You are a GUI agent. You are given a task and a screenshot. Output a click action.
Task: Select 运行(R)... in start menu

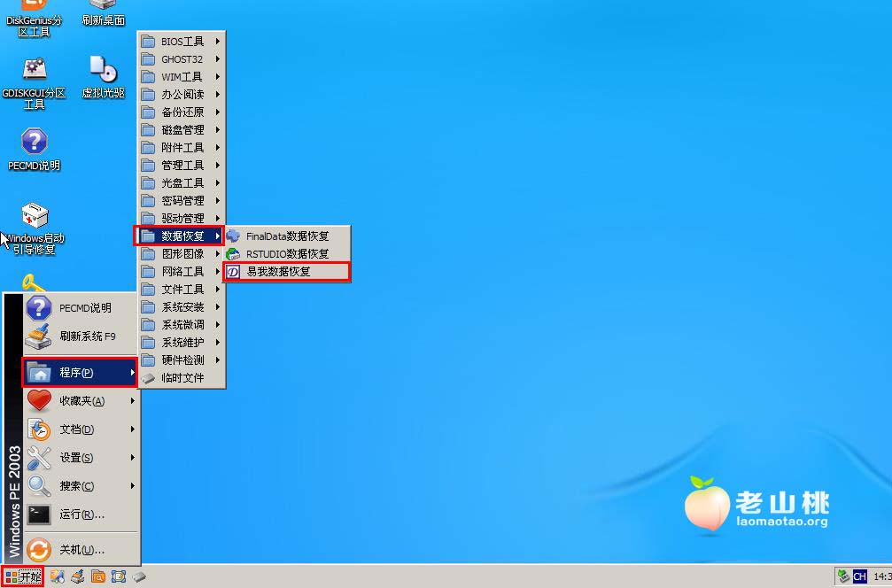pyautogui.click(x=81, y=514)
